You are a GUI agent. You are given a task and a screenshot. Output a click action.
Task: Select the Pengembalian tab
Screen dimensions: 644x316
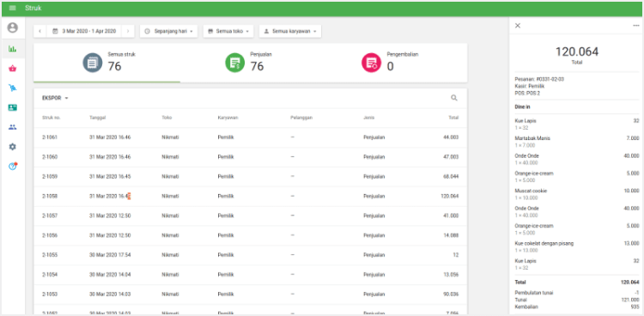click(390, 63)
